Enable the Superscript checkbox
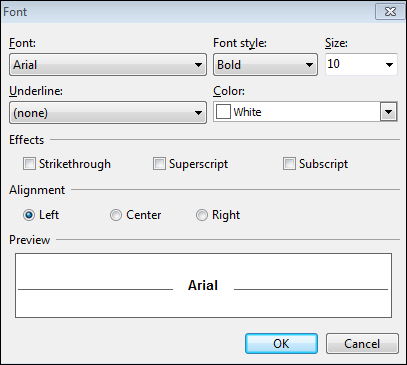407x365 pixels. click(x=159, y=164)
